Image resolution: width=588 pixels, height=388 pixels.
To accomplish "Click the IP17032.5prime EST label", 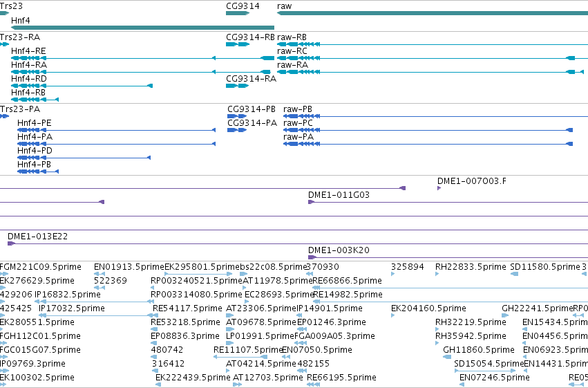I will [x=72, y=308].
